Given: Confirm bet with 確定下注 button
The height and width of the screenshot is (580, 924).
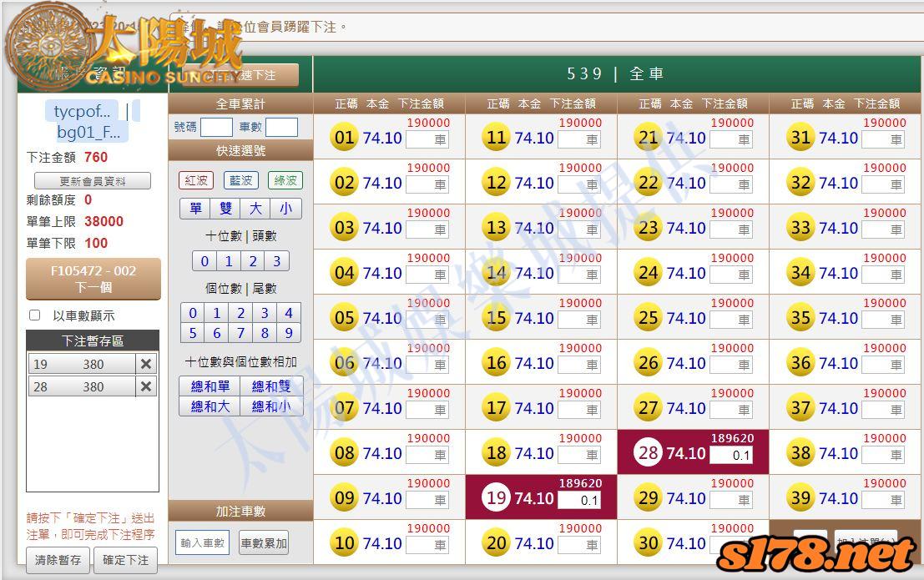Looking at the screenshot, I should 125,560.
